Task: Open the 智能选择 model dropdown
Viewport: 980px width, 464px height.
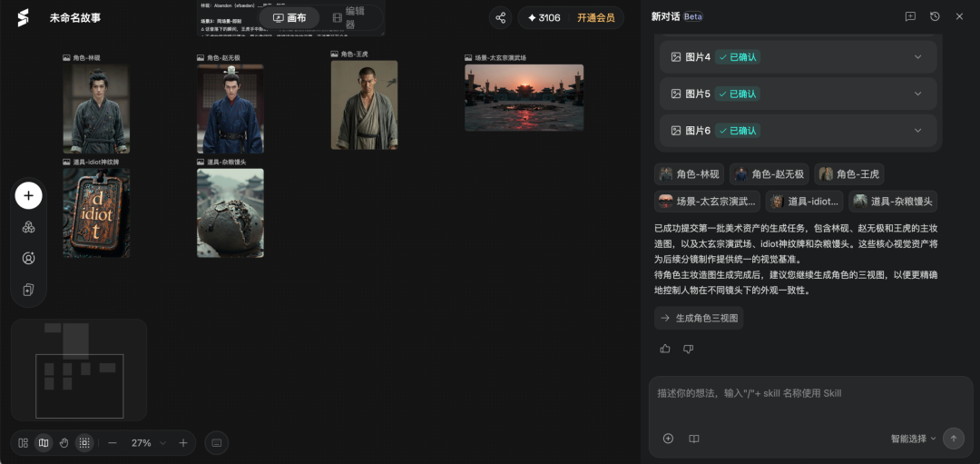Action: coord(913,439)
